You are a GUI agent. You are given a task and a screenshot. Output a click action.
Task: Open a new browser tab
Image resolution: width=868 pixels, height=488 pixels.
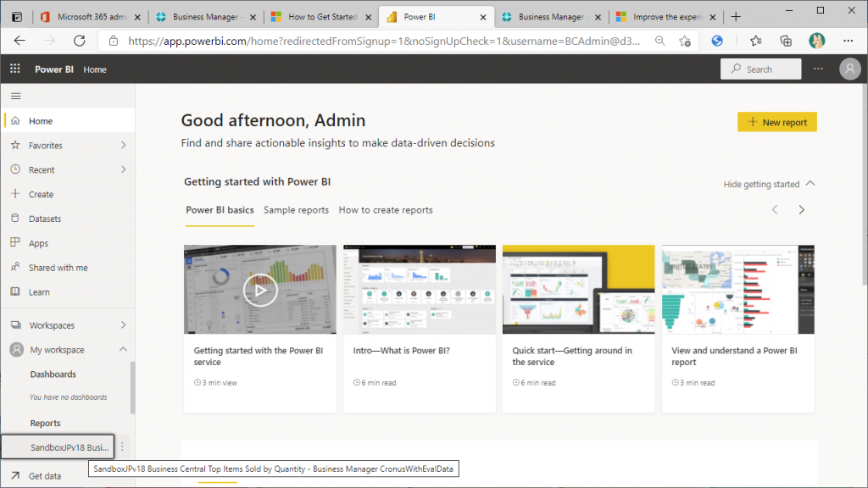coord(736,17)
